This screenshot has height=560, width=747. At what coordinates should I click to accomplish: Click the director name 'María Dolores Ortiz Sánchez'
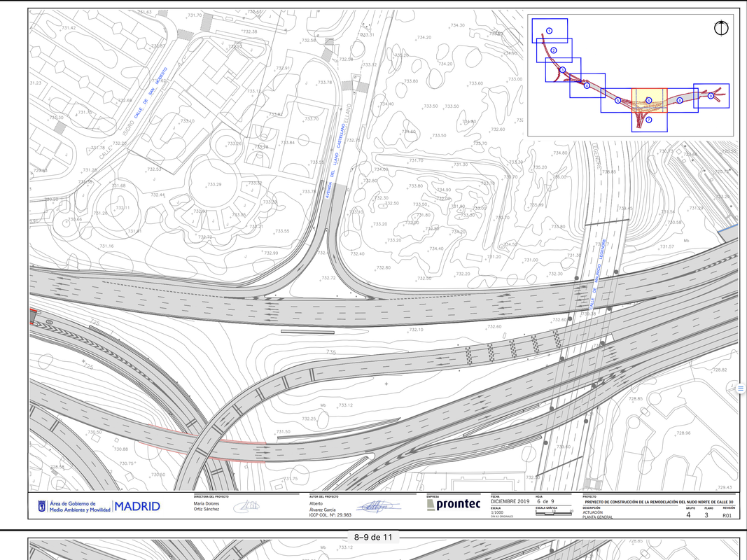tap(207, 506)
